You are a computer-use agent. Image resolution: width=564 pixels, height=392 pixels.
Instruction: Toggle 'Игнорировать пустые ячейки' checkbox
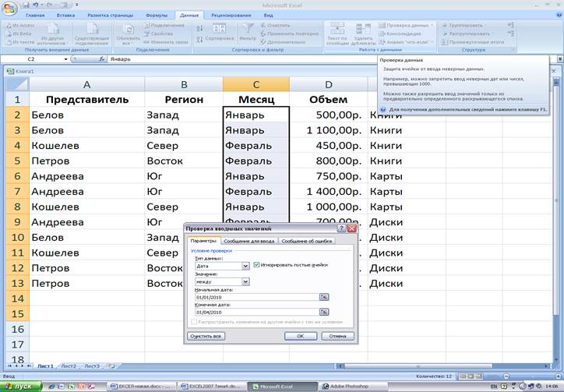click(x=257, y=265)
